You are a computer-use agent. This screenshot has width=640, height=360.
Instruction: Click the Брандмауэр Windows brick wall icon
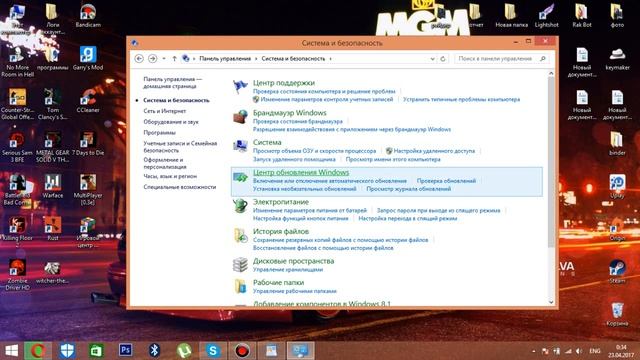point(240,117)
